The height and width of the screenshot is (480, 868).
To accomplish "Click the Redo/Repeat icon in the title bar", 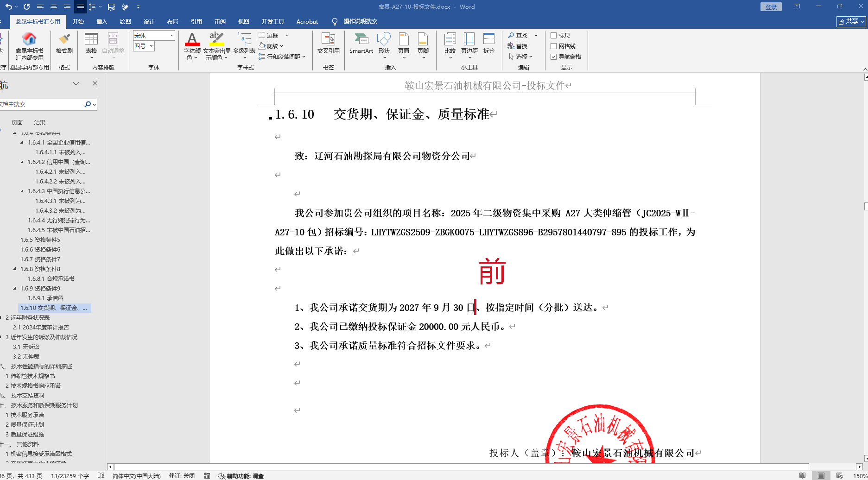I will tap(26, 7).
